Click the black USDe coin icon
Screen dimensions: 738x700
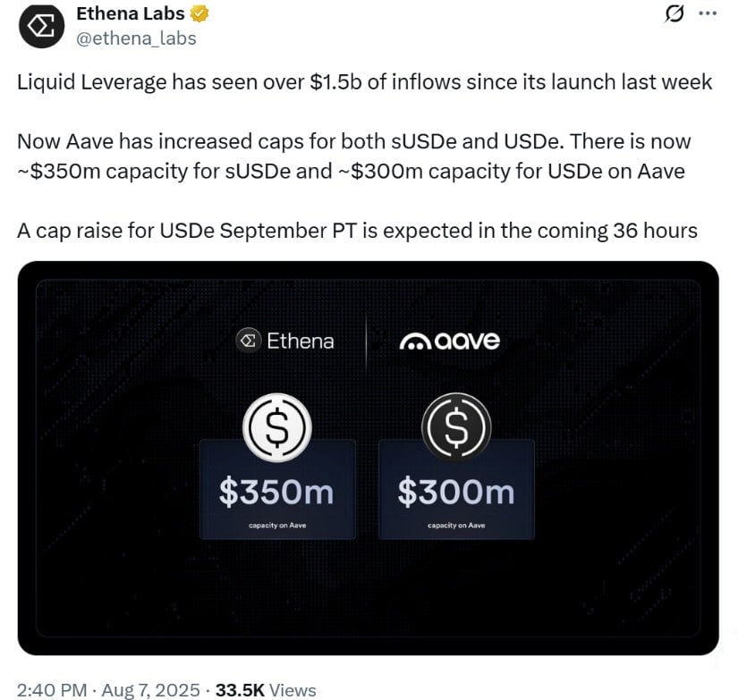pos(456,427)
